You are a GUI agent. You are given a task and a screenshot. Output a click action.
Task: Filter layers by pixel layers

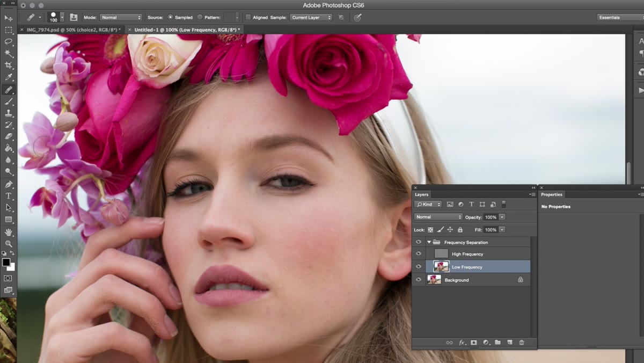click(450, 205)
